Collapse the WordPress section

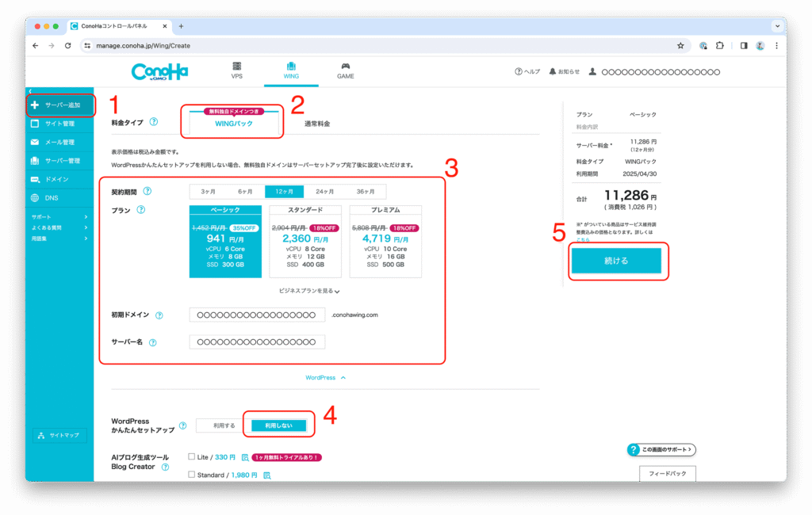pos(325,378)
